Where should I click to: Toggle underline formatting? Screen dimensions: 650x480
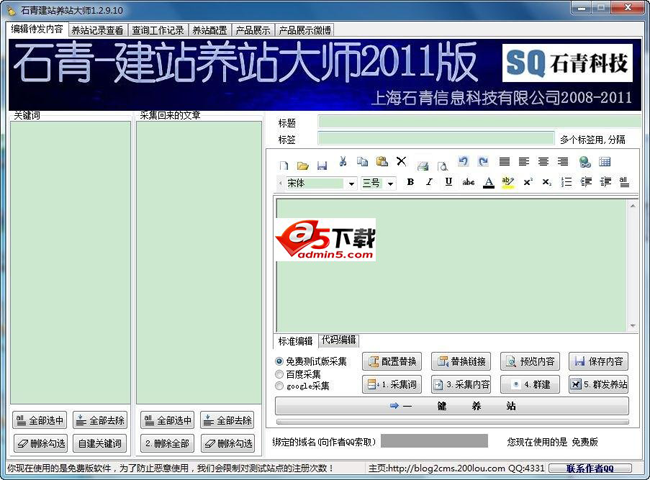pos(449,182)
